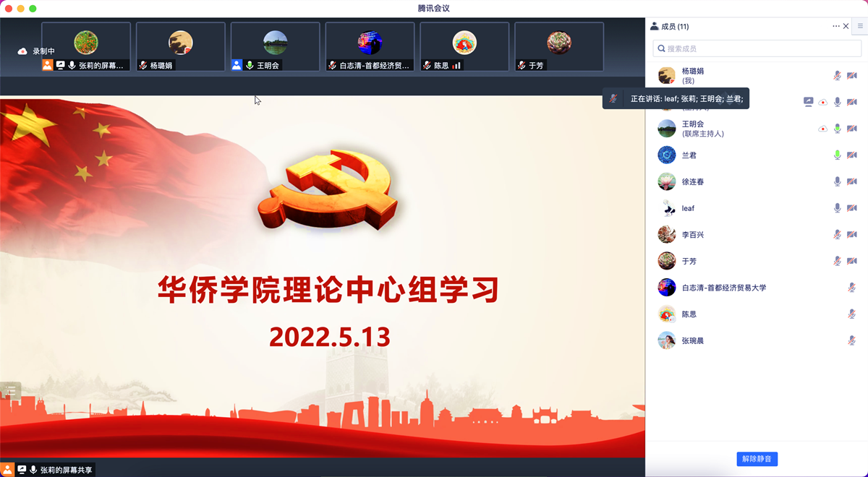Click muted mic icon on 杨璐娟 tile
This screenshot has height=477, width=868.
click(142, 65)
